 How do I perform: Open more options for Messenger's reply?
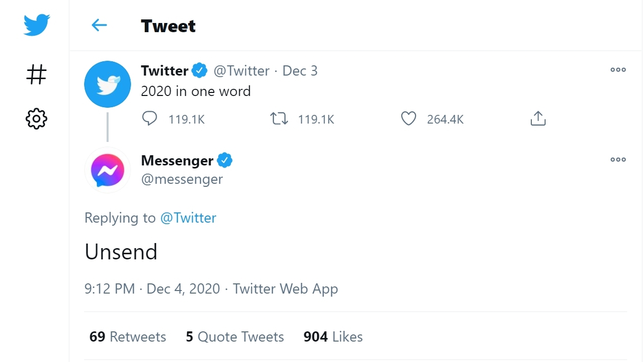[618, 160]
